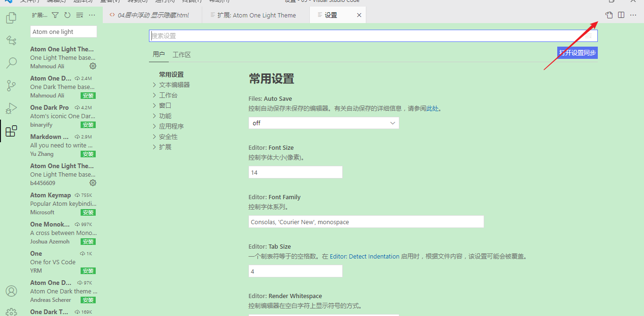This screenshot has width=644, height=316.
Task: Install Markdown extension by Yu Zhang
Action: [x=88, y=154]
